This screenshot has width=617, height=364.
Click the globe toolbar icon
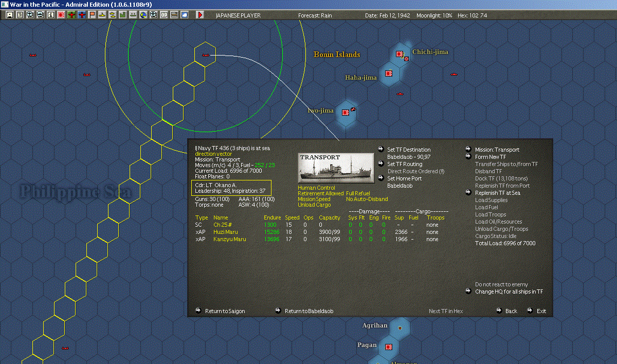(143, 15)
